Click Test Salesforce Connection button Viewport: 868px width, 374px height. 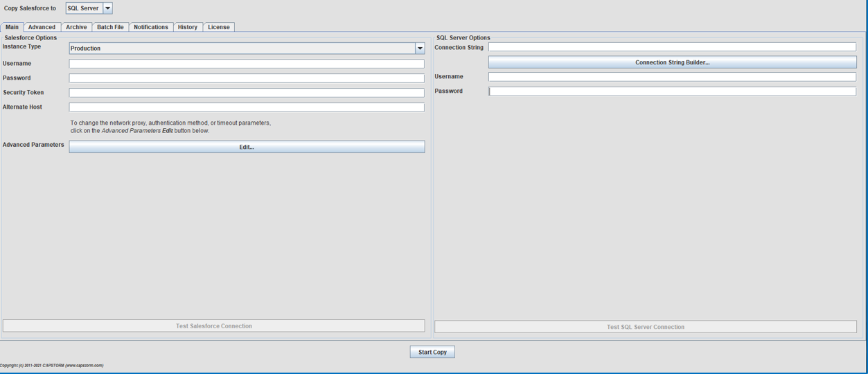pos(214,326)
